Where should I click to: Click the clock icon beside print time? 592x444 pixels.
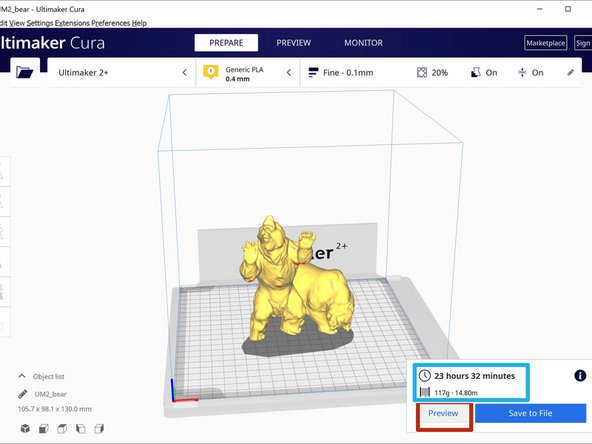click(425, 376)
